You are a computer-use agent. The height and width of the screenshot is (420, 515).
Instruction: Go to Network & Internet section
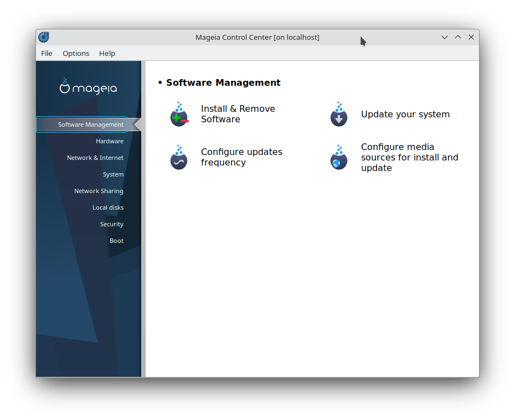[x=95, y=158]
